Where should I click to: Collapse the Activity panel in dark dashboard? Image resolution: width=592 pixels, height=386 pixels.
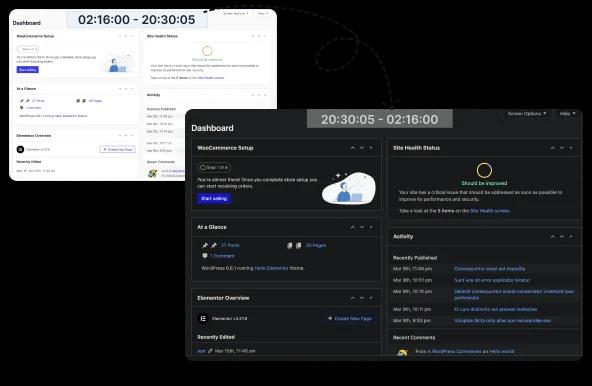[x=571, y=236]
